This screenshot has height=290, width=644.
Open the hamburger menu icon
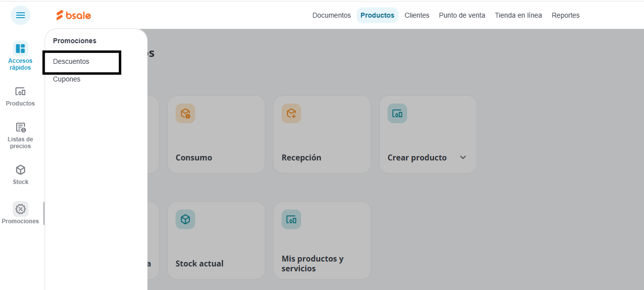pos(21,15)
